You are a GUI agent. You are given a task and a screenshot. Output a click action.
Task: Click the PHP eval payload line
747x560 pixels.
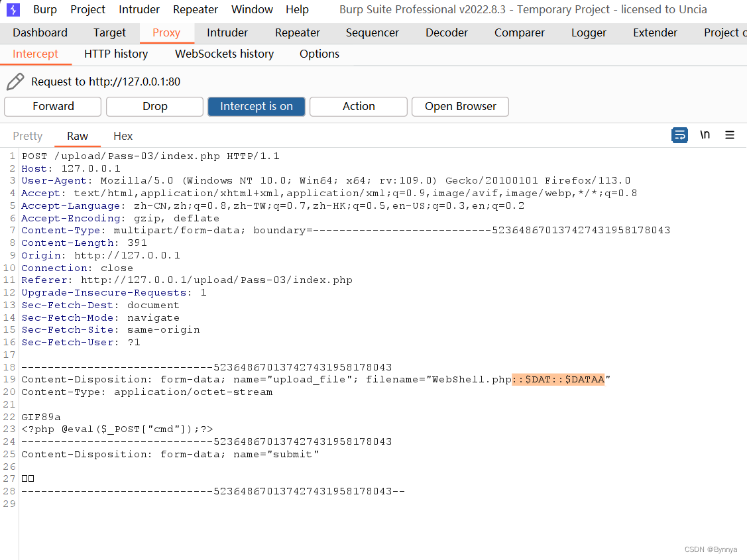pos(117,429)
